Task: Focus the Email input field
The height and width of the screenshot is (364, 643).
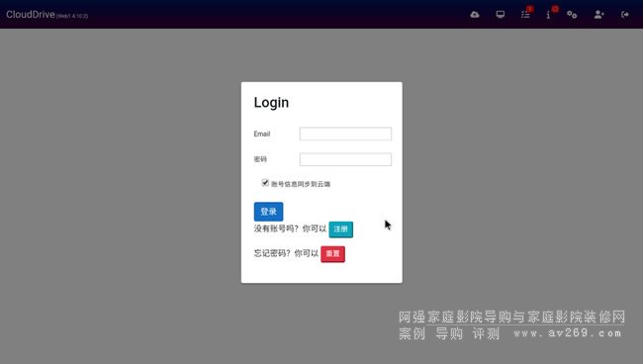Action: pos(345,134)
